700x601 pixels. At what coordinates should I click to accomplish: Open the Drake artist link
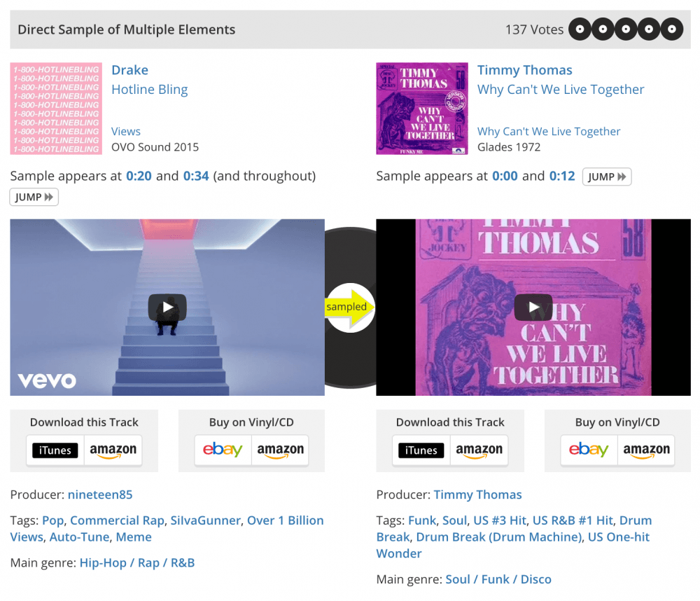pyautogui.click(x=130, y=70)
